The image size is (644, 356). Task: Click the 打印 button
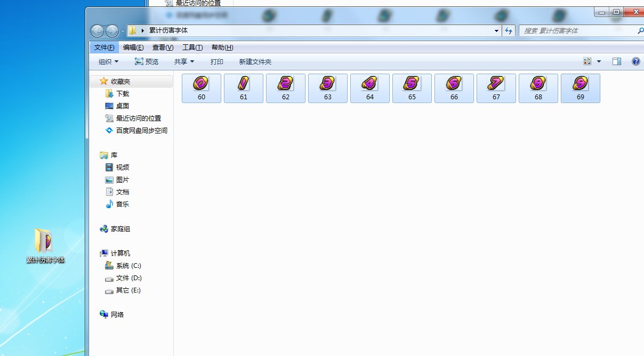pyautogui.click(x=217, y=62)
